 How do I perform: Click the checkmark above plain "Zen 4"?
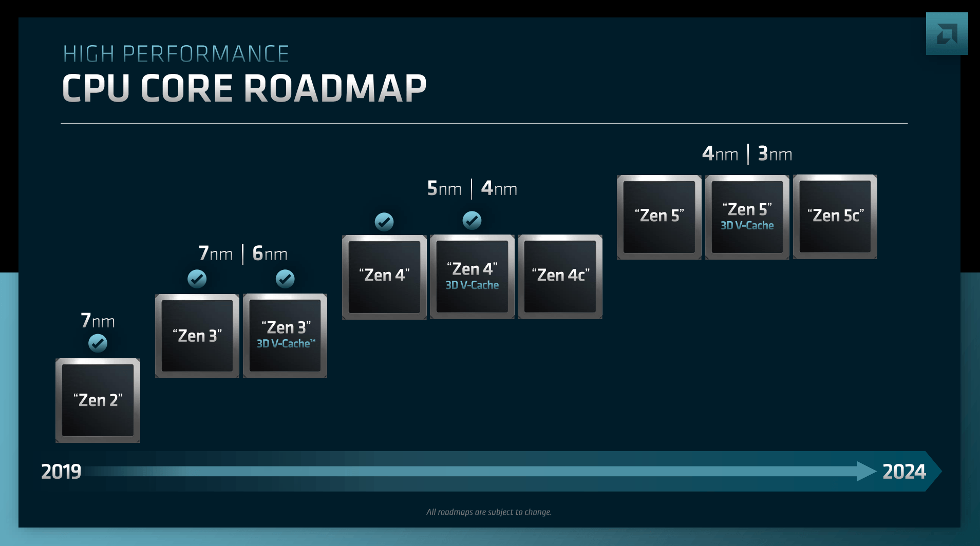pos(384,222)
